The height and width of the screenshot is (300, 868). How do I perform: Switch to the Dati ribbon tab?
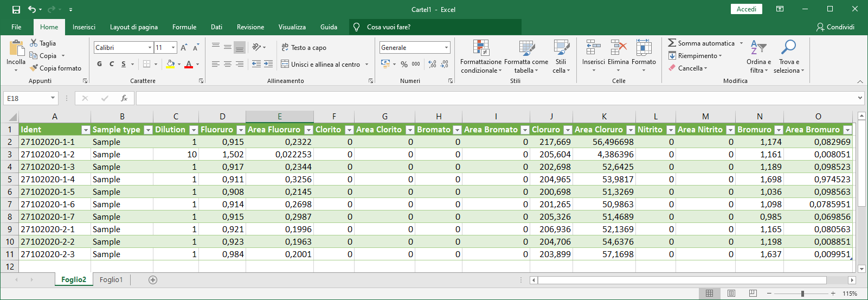216,27
